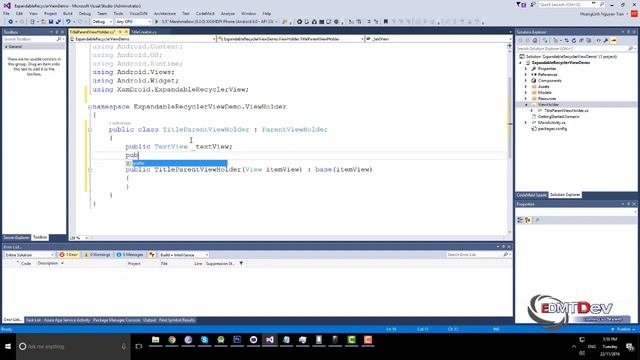Click the Navigate Backward toolbar icon
This screenshot has height=360, width=640.
click(x=11, y=22)
